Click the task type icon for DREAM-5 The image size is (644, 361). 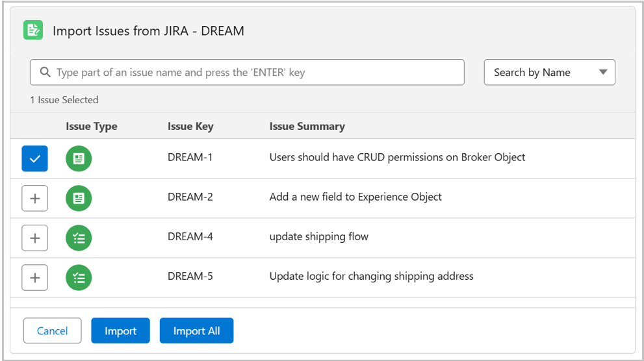click(x=79, y=277)
